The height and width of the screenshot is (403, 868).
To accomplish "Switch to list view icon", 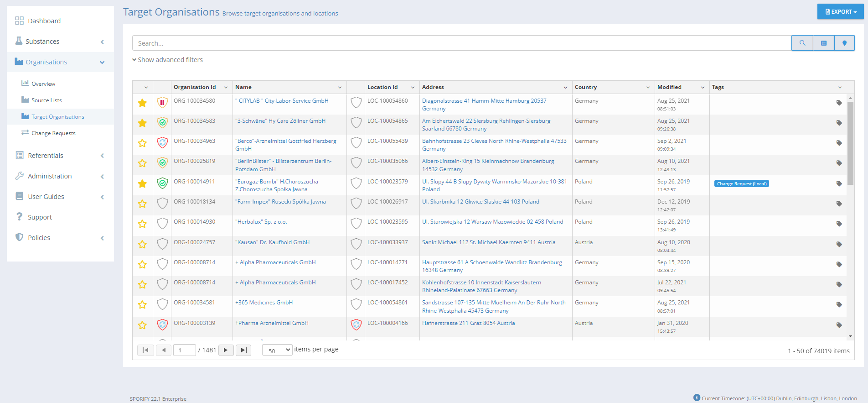I will [823, 43].
